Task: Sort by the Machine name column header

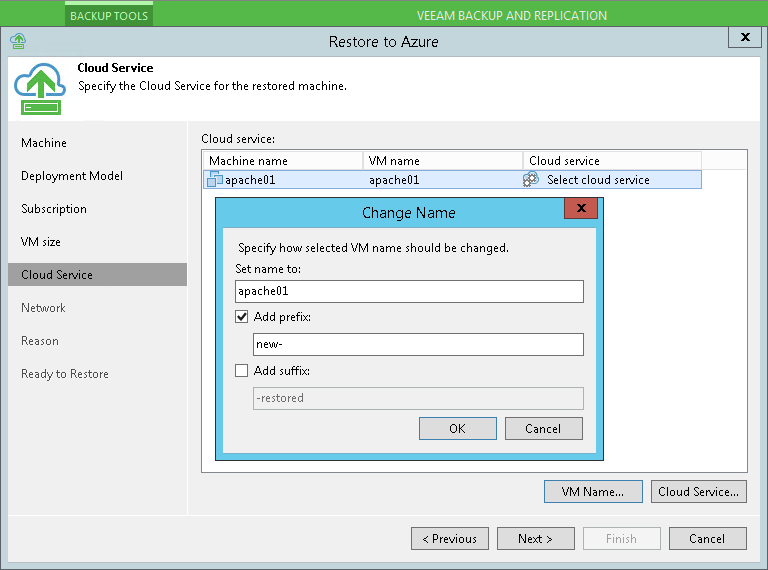Action: [283, 161]
